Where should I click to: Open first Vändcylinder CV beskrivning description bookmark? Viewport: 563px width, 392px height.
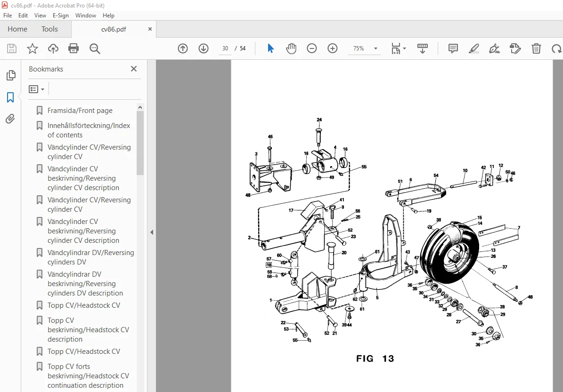(83, 178)
